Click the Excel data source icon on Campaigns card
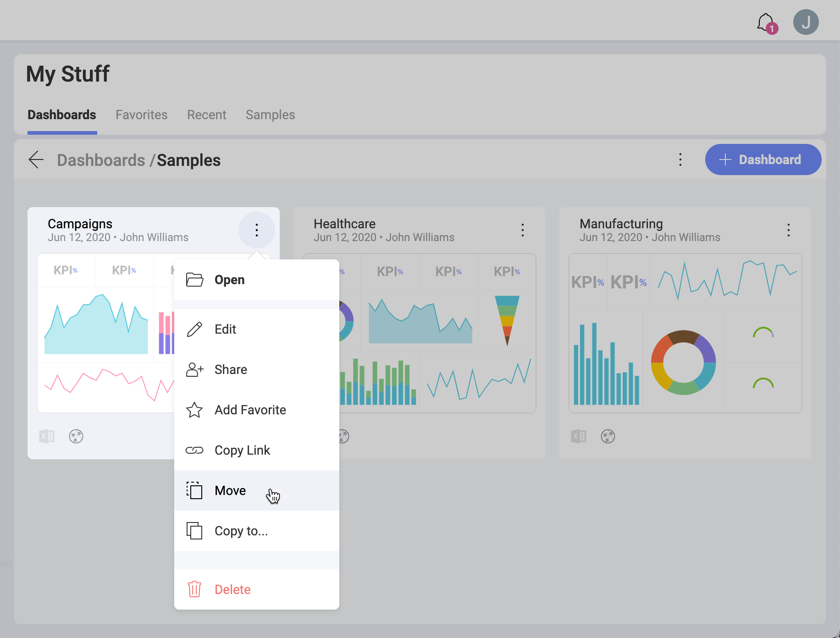Screen dimensions: 840x638 (x=47, y=436)
